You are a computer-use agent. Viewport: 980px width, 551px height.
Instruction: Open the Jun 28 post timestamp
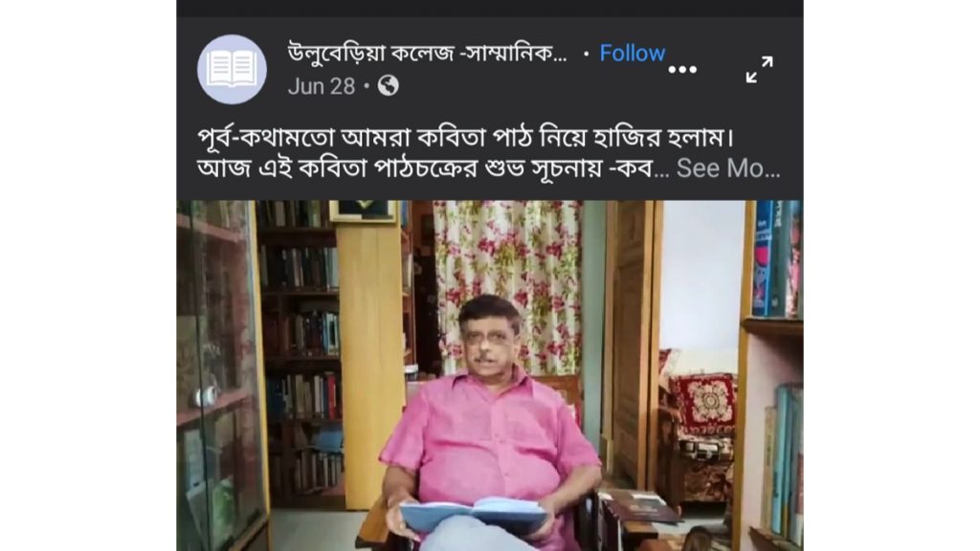tap(322, 86)
